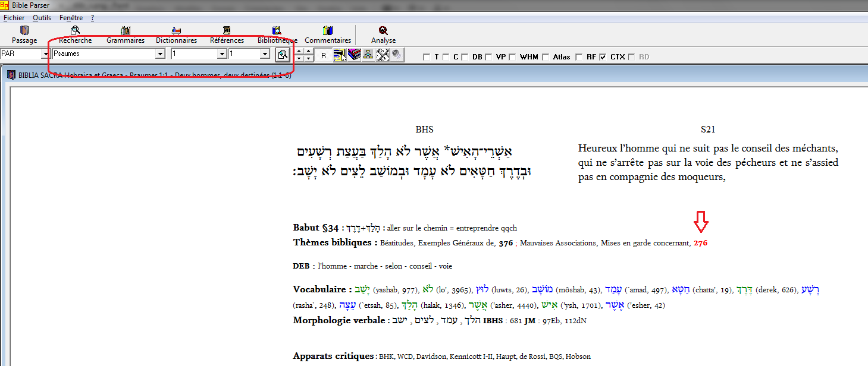Click the Bible Parser app icon in title bar

point(5,5)
